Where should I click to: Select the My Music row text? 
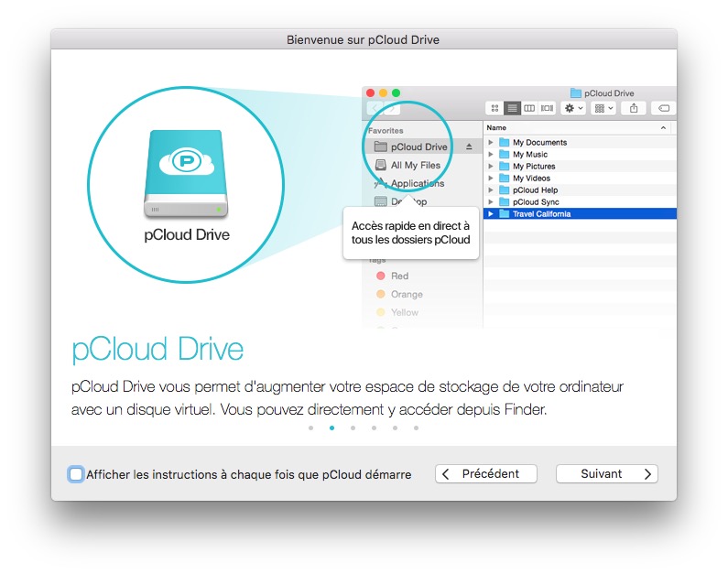[x=530, y=154]
